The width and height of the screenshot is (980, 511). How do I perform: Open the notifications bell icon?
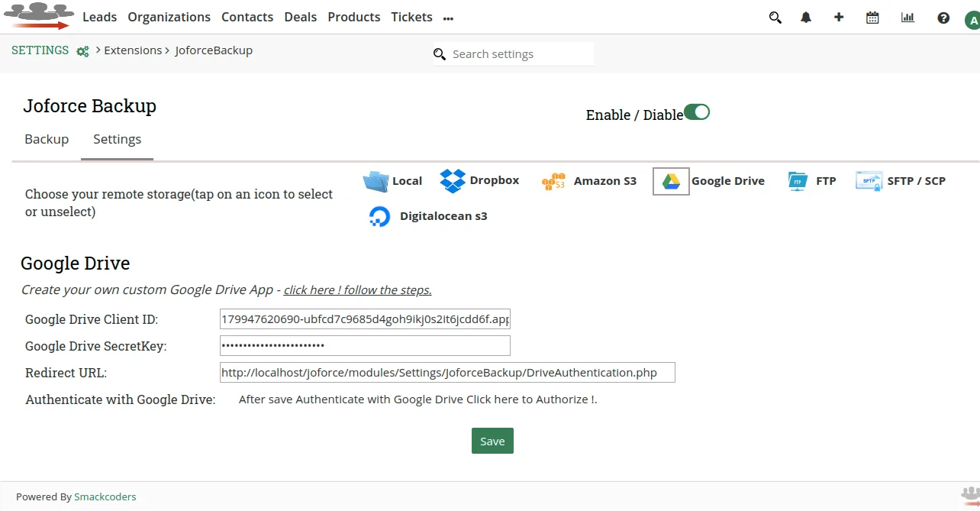pyautogui.click(x=806, y=18)
